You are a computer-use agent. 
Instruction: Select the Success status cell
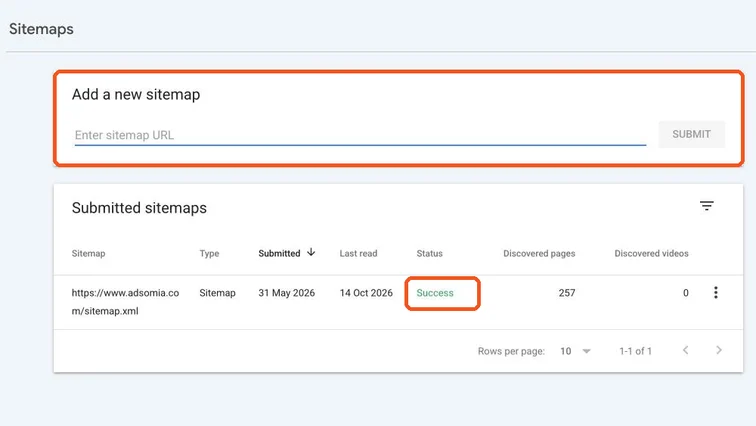[435, 293]
